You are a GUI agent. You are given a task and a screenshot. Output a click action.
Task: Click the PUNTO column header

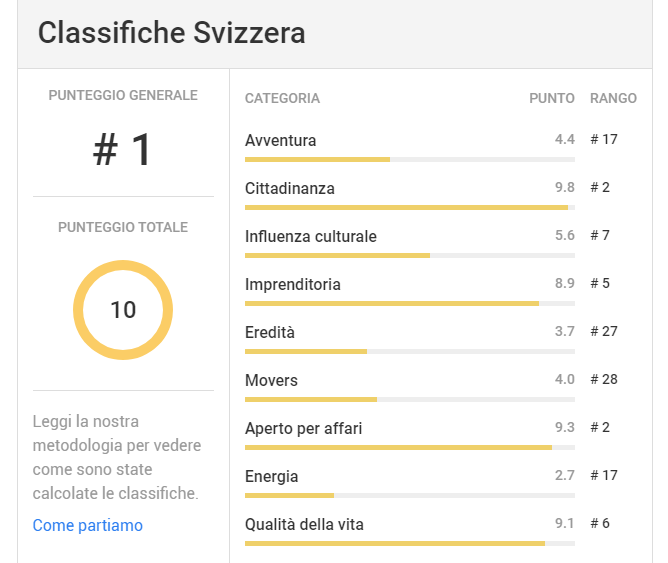click(x=552, y=98)
